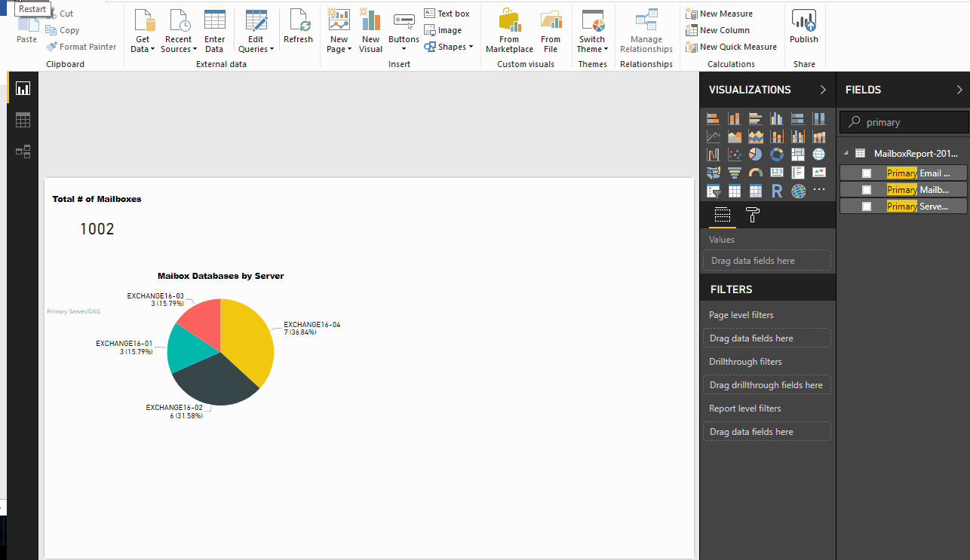Choose the funnel chart visualization

734,173
